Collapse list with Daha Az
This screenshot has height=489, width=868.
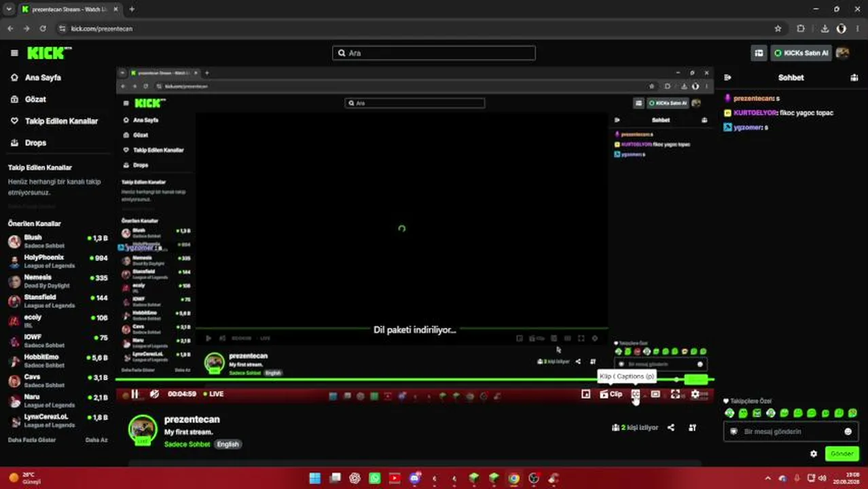[x=96, y=439]
